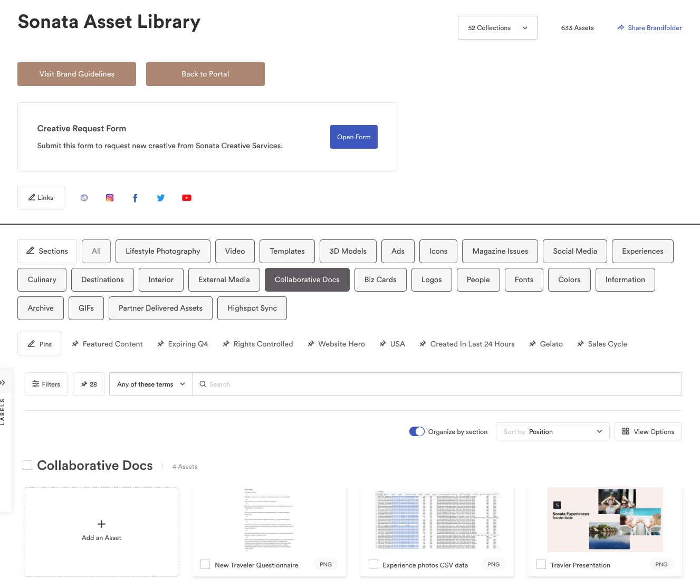Viewport: 700px width, 588px height.
Task: Open the People section
Action: [478, 279]
